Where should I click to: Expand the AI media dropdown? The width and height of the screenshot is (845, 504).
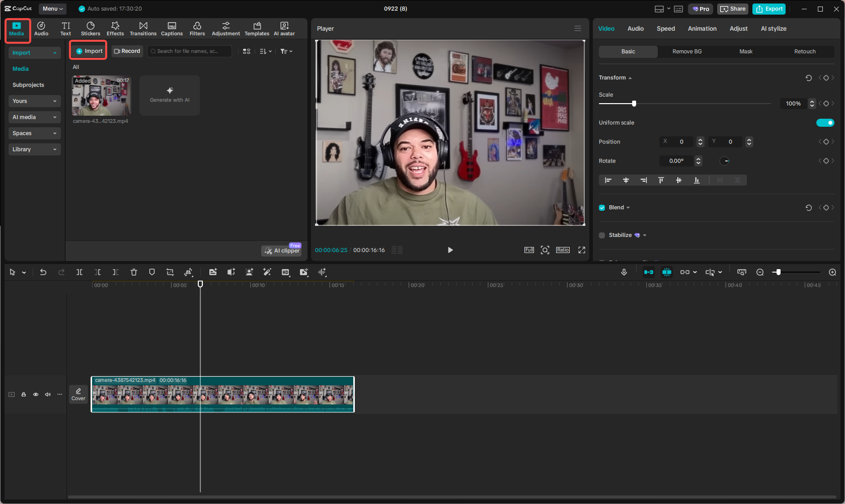pyautogui.click(x=34, y=117)
